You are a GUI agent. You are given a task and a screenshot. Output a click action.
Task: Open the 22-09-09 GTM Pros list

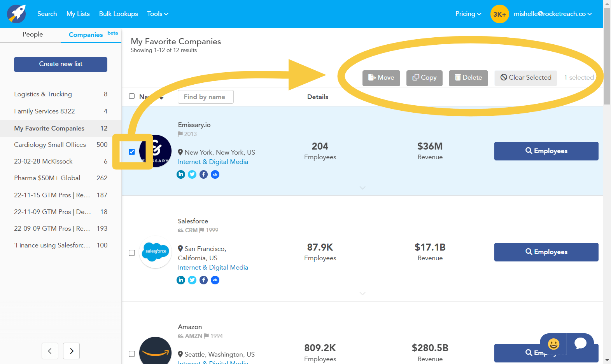(x=61, y=229)
